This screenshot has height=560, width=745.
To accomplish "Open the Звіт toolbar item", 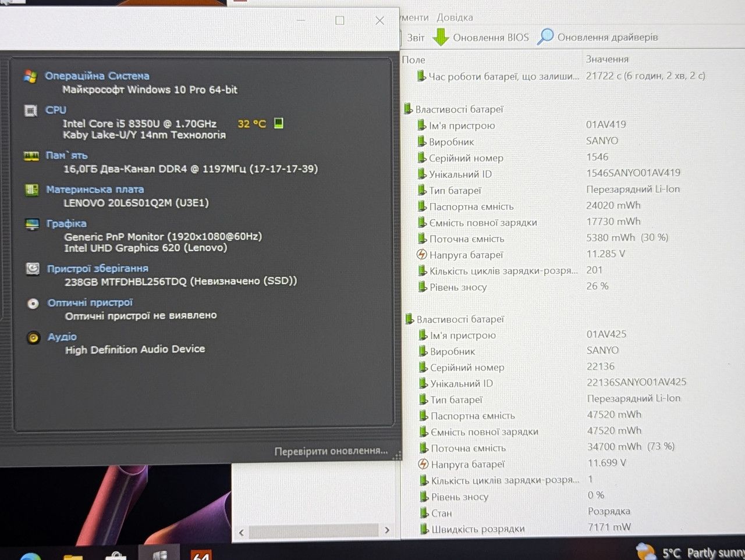I will (x=415, y=38).
